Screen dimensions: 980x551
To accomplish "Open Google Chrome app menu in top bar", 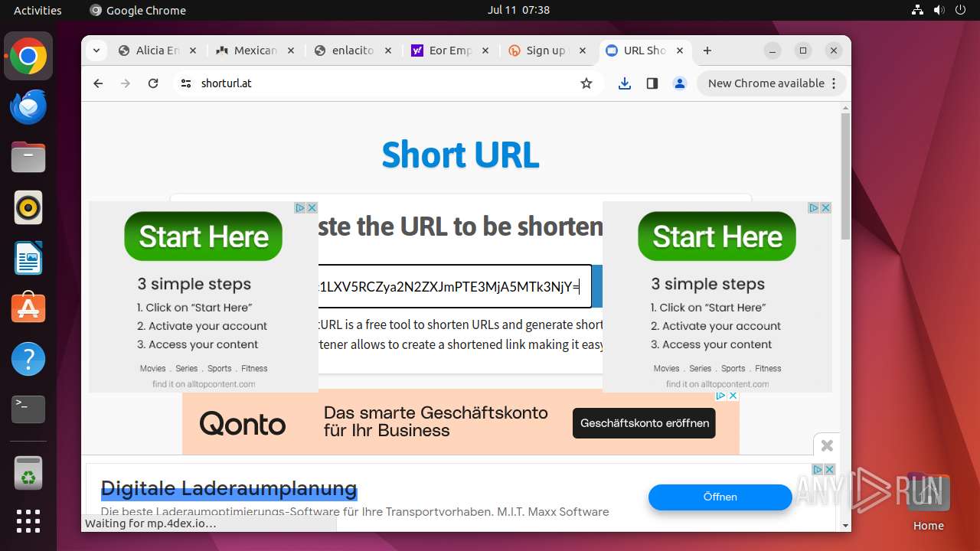I will [x=138, y=10].
